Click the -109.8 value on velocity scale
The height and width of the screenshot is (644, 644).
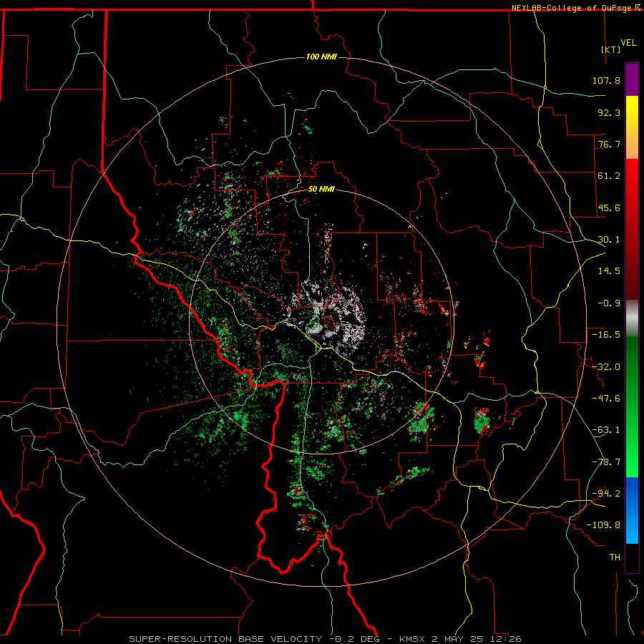point(603,525)
